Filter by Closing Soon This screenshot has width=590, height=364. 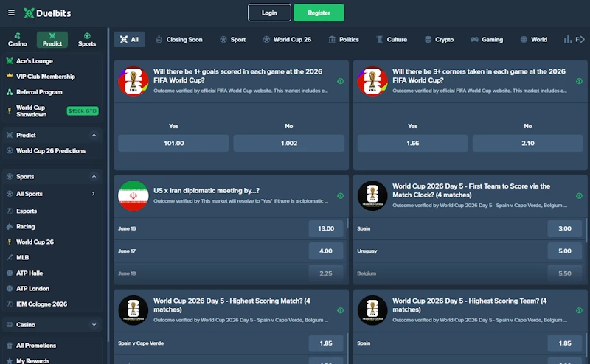(x=179, y=40)
